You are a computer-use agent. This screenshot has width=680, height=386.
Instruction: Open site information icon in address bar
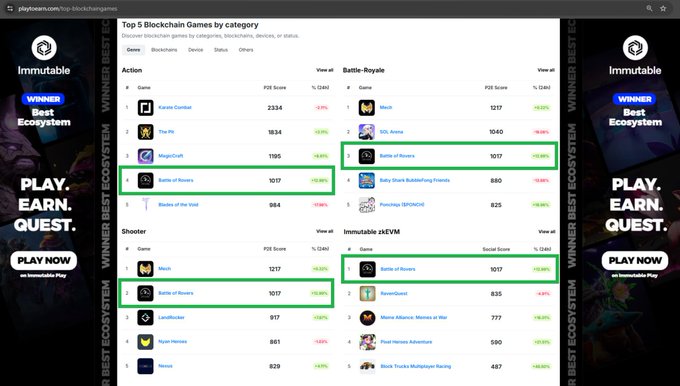10,8
